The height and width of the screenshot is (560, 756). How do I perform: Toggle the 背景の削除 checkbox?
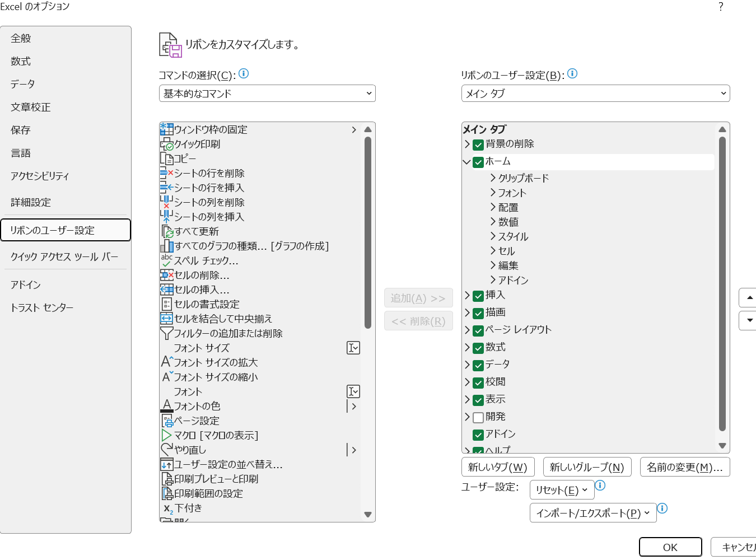[478, 144]
